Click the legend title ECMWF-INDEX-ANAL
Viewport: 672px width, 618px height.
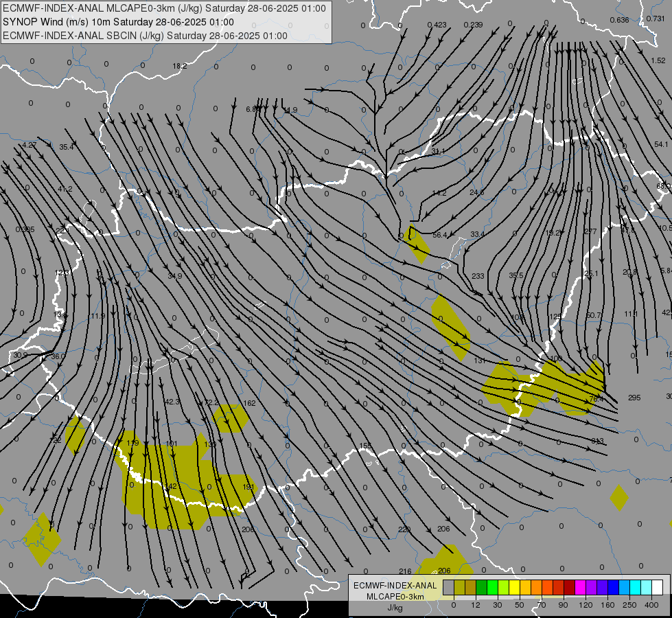tap(395, 586)
